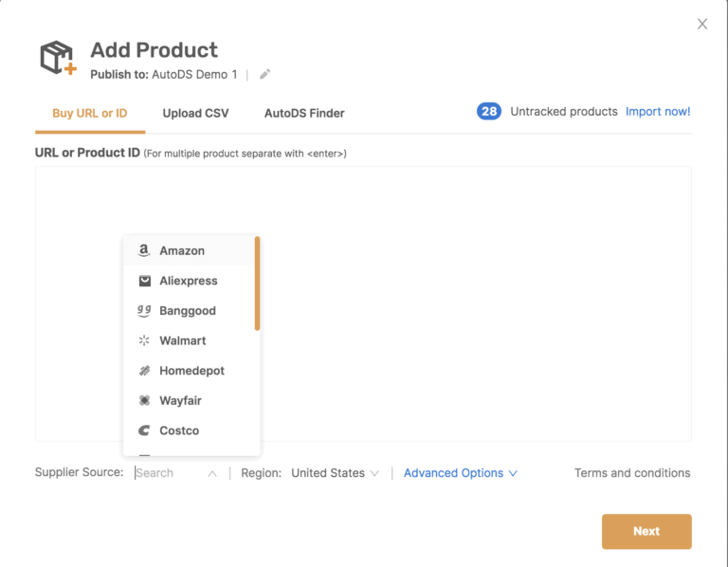
Task: Edit publish store with the pencil icon
Action: coord(264,74)
